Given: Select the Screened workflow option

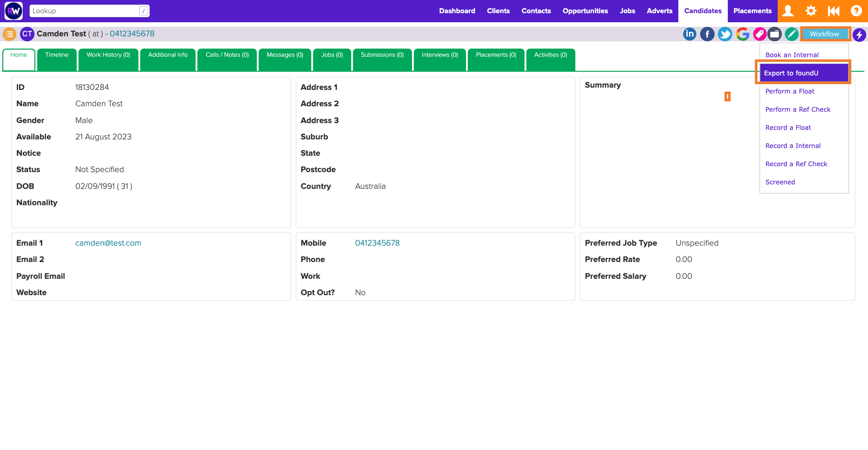Looking at the screenshot, I should pyautogui.click(x=780, y=182).
